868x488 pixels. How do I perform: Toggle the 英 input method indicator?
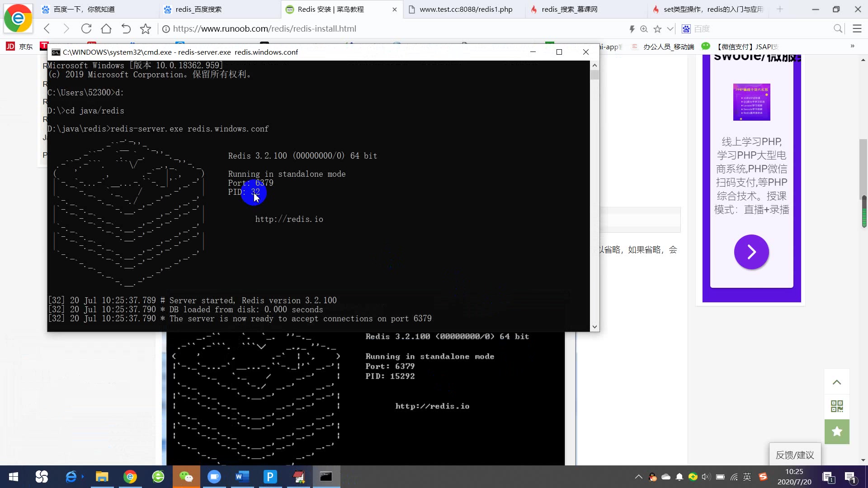click(x=747, y=477)
